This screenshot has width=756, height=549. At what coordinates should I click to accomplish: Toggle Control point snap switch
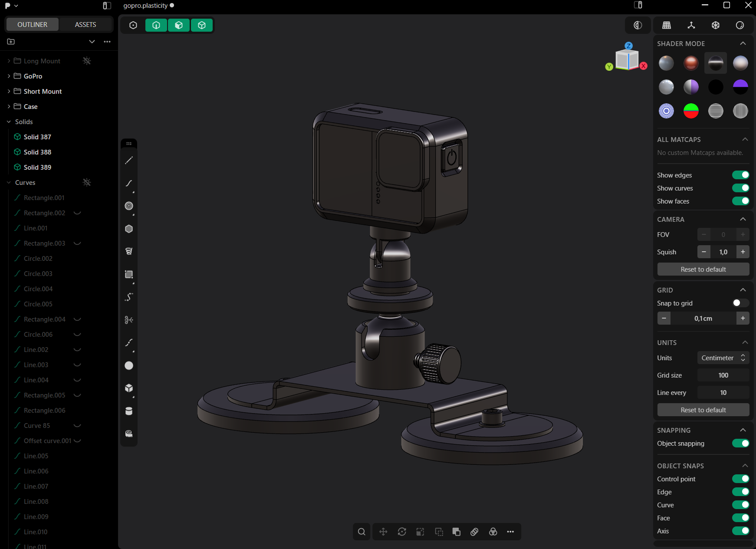pos(740,479)
